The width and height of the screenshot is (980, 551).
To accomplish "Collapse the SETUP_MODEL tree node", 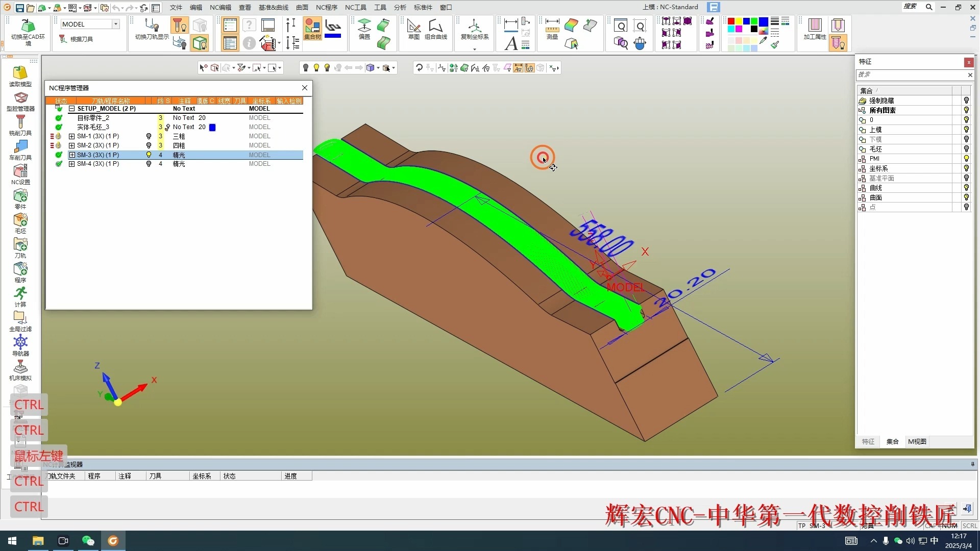I will [x=71, y=109].
